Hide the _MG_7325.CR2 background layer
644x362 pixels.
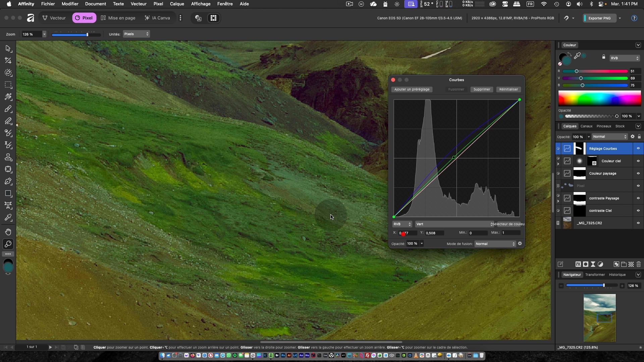[x=638, y=223]
